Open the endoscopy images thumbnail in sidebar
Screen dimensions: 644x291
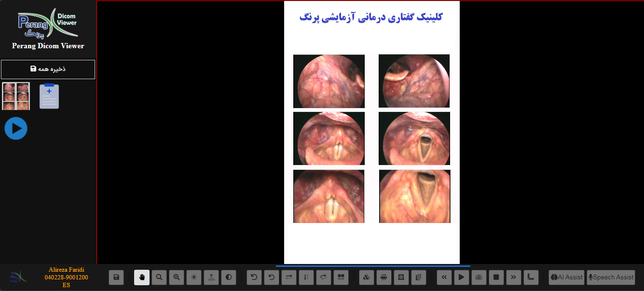click(x=16, y=96)
